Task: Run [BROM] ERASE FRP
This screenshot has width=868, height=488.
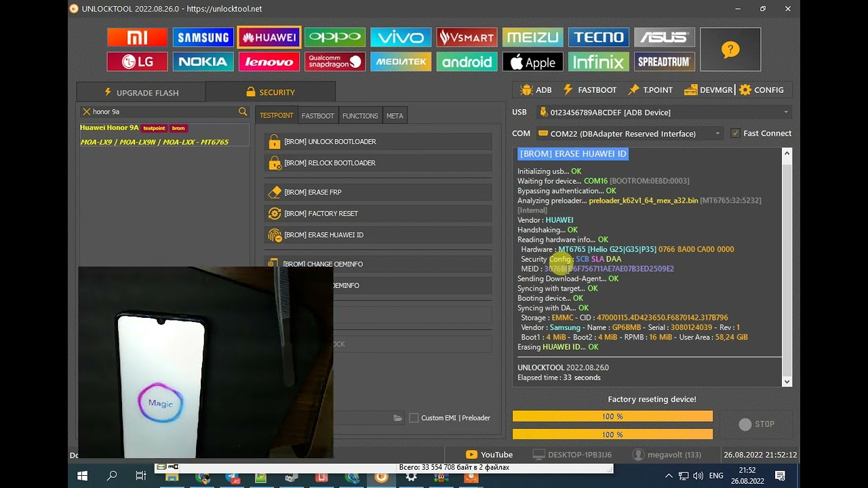Action: 378,192
